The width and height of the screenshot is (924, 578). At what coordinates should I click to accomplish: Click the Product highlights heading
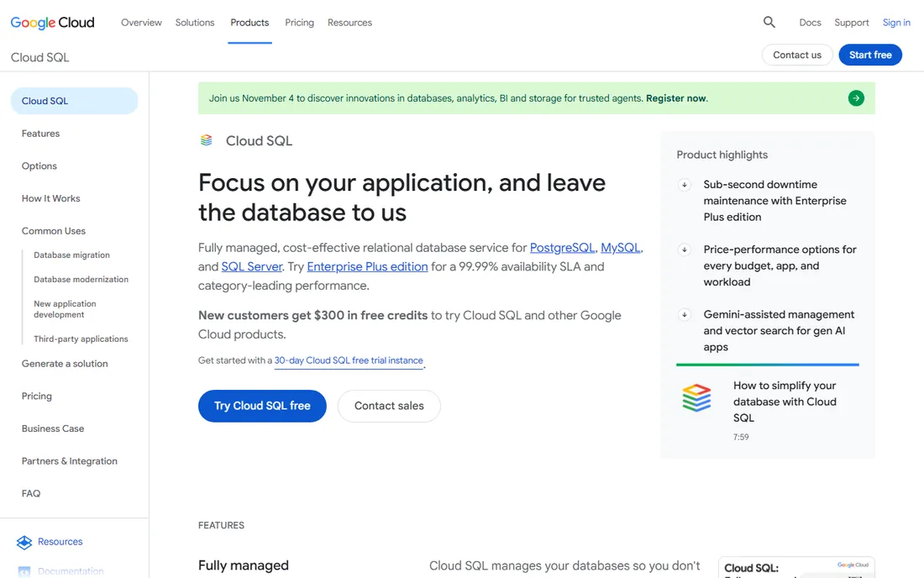(722, 155)
